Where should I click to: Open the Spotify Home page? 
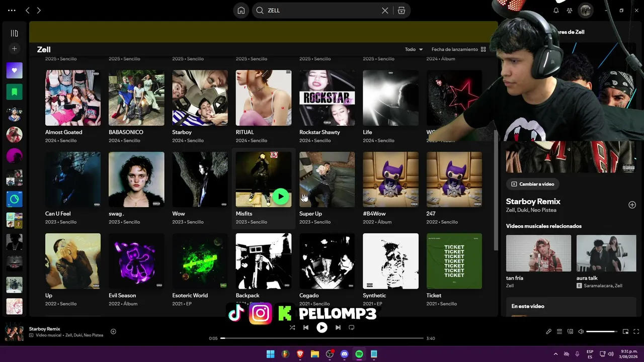241,11
